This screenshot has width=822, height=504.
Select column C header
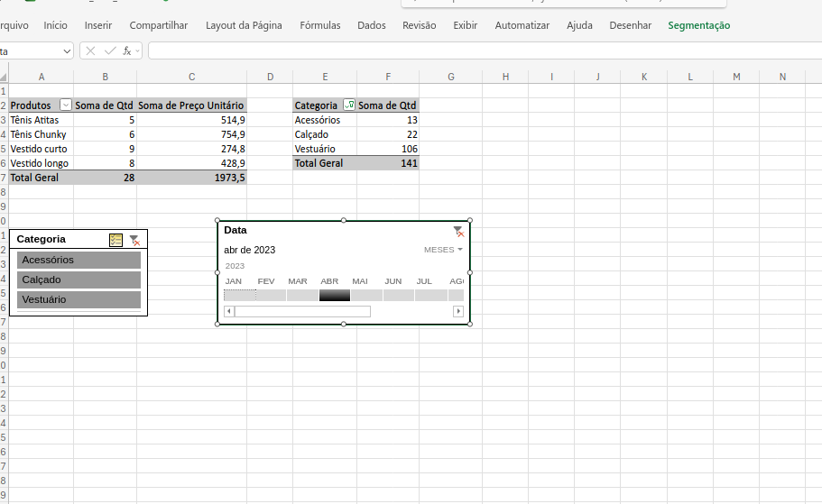tap(192, 77)
